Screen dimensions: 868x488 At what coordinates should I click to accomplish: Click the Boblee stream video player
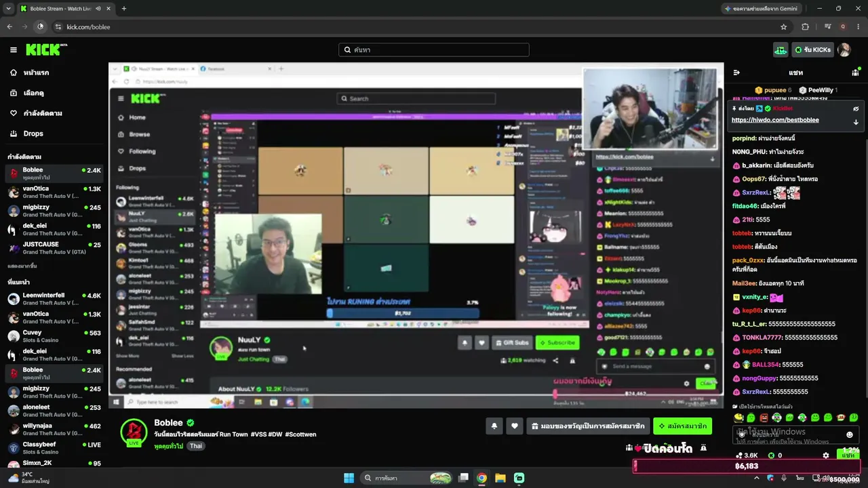(x=416, y=236)
